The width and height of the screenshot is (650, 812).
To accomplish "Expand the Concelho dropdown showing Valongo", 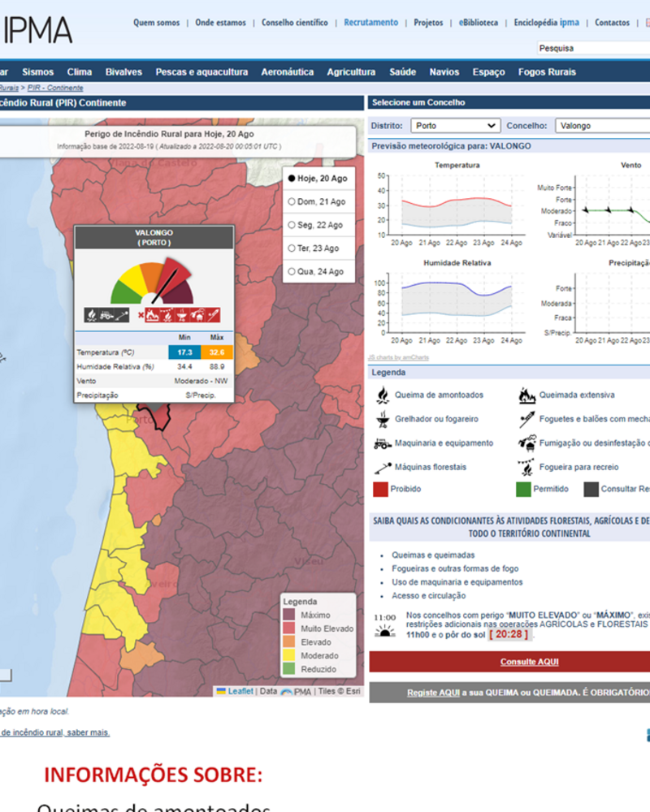I will 601,126.
